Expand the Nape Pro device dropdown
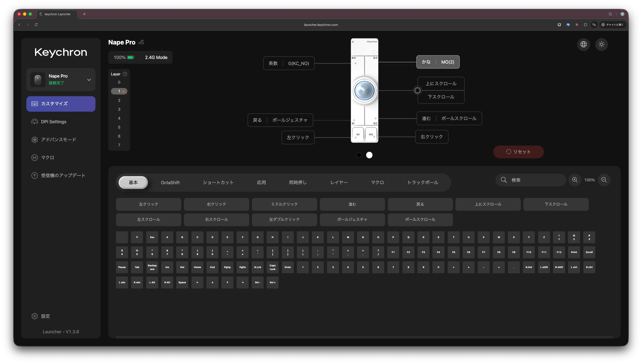 (89, 80)
